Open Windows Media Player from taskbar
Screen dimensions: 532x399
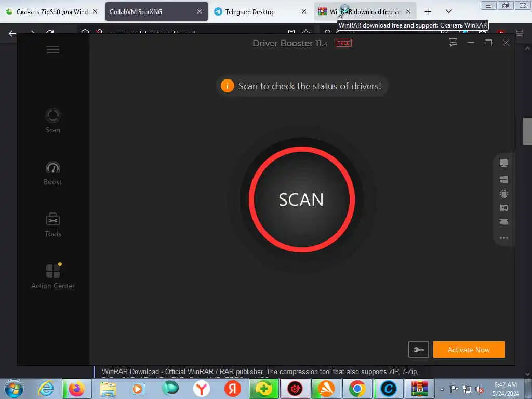tap(138, 389)
